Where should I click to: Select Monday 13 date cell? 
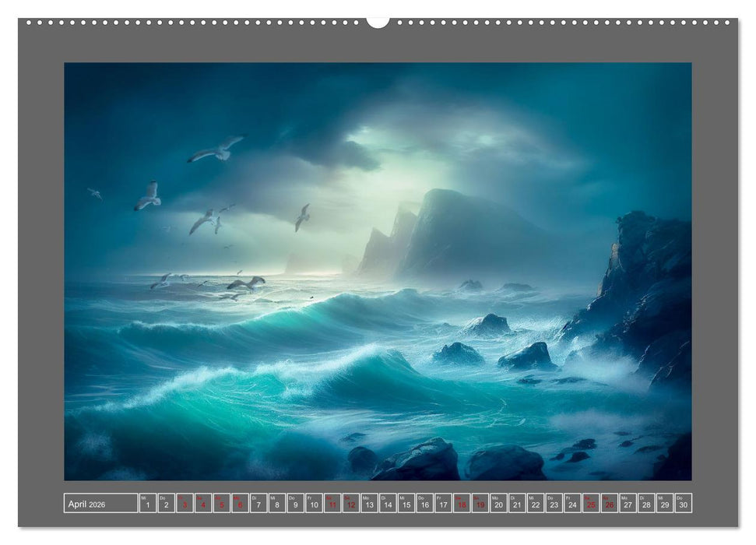tap(369, 504)
